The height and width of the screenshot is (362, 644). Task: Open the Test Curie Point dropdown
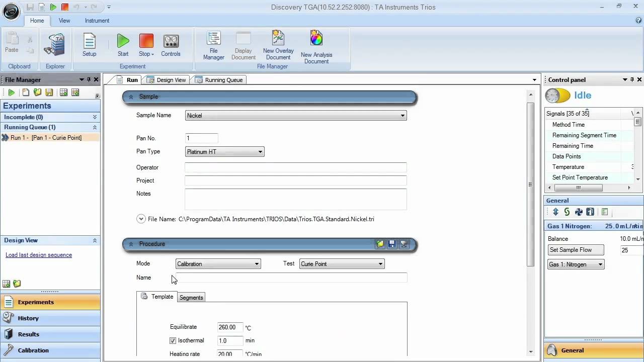(342, 264)
